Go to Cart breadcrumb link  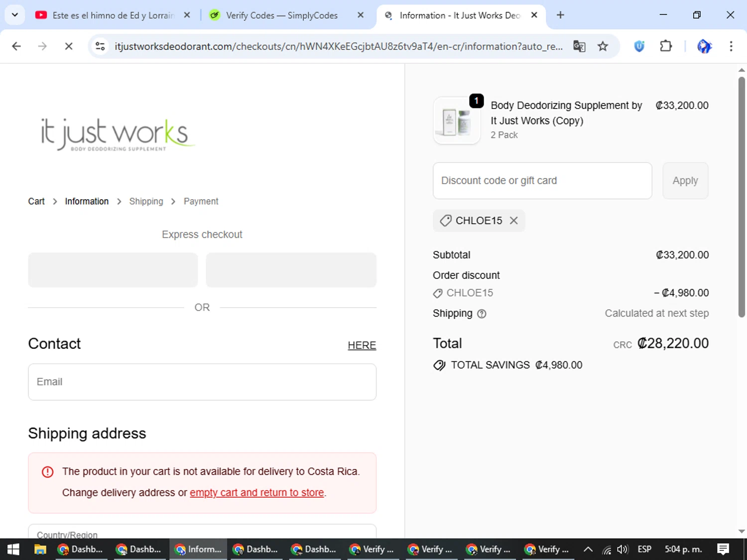click(36, 201)
